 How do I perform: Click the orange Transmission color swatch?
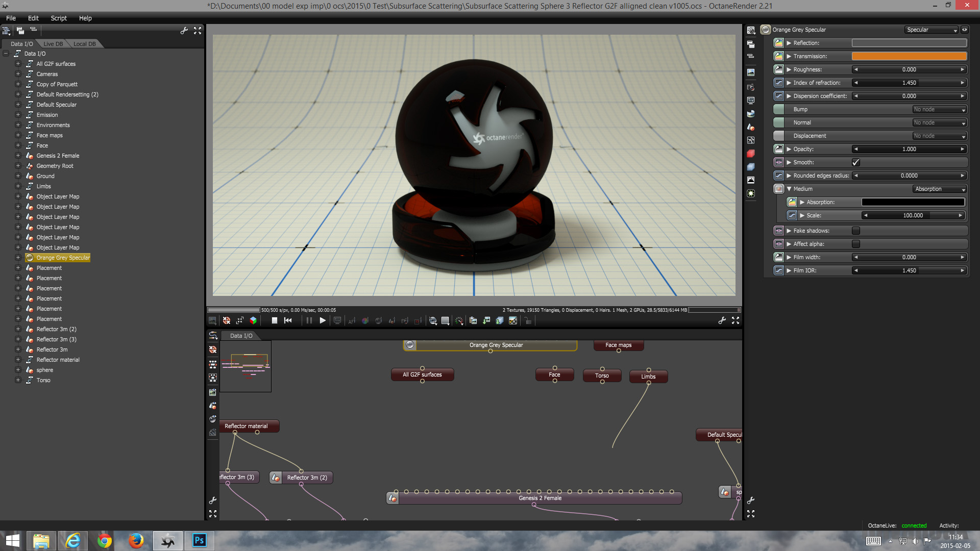coord(909,56)
